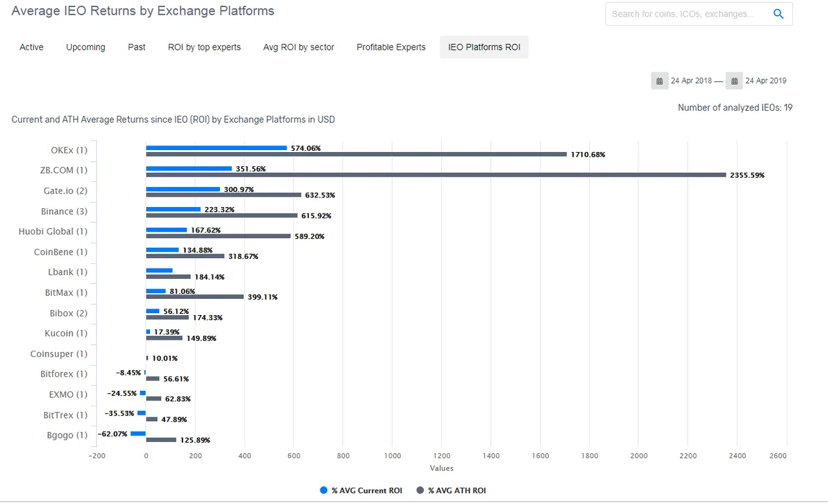This screenshot has height=504, width=828.
Task: Click the BitTrex 47.89% value label
Action: coord(175,419)
